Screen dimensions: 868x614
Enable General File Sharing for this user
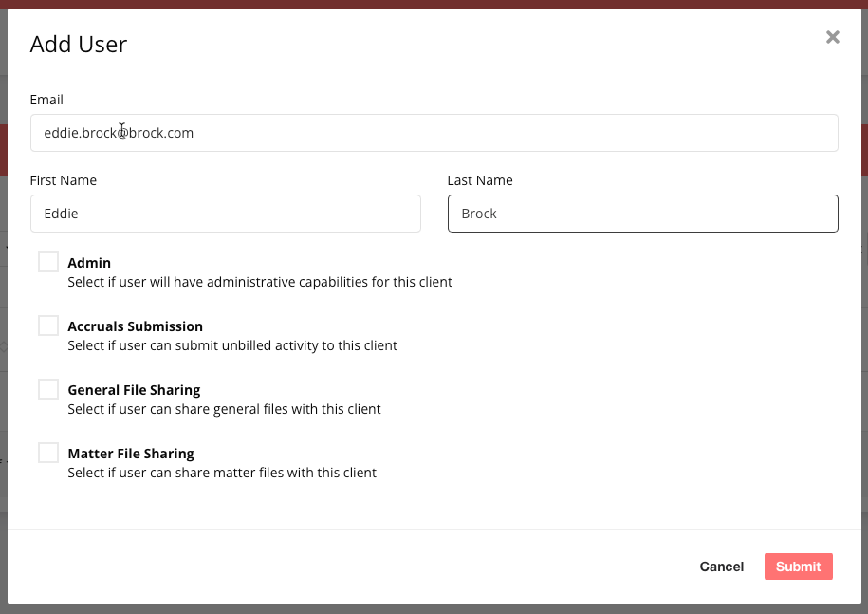(48, 388)
